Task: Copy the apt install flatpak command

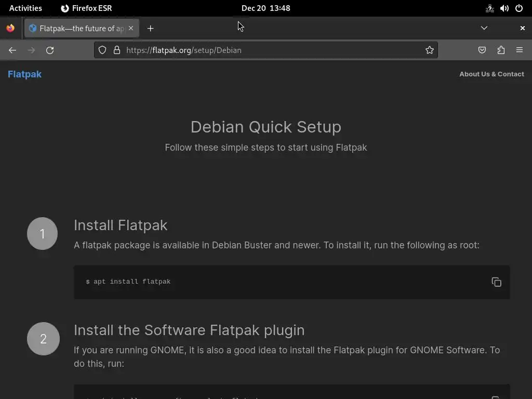Action: 496,282
